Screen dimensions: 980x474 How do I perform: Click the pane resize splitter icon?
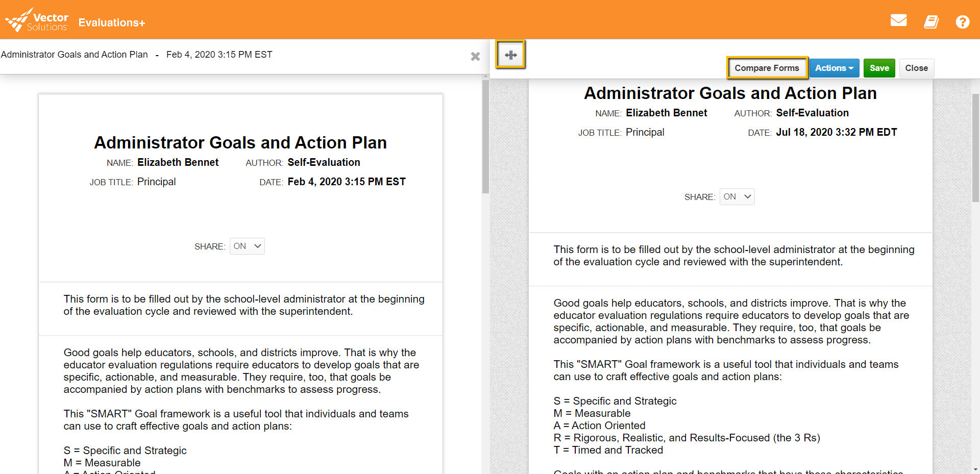click(x=510, y=54)
